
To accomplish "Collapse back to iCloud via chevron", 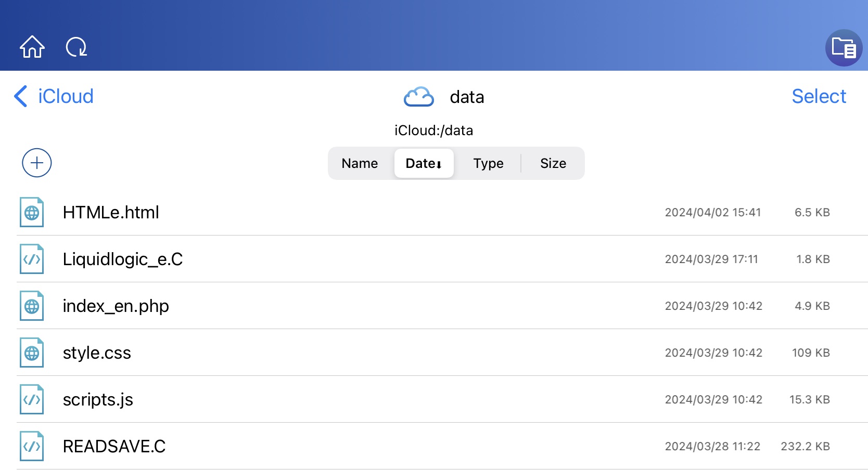I will pyautogui.click(x=20, y=97).
